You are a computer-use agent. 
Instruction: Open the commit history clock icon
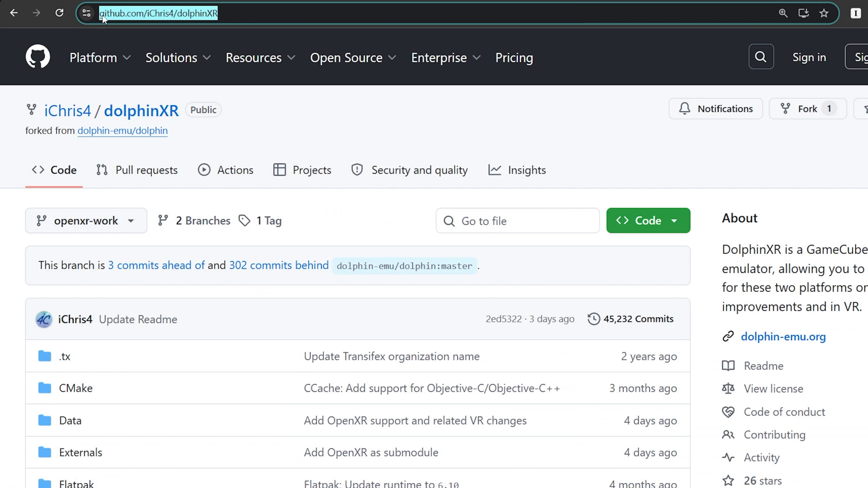594,319
